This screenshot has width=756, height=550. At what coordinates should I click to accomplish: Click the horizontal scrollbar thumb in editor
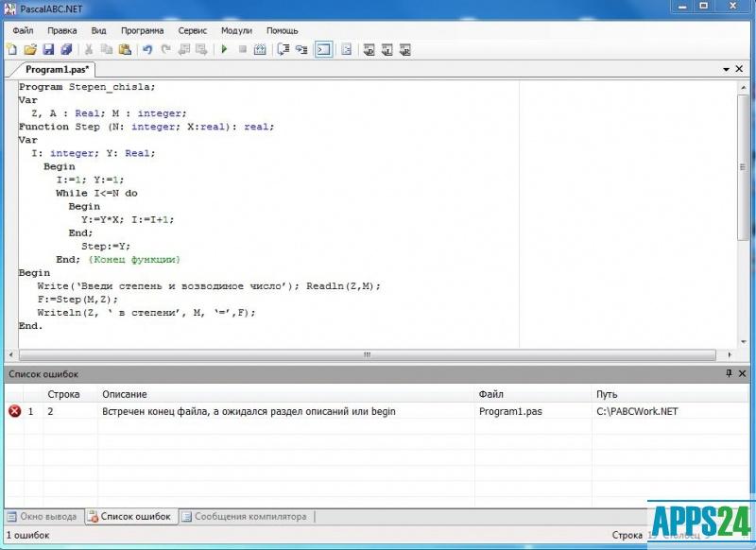pos(368,354)
